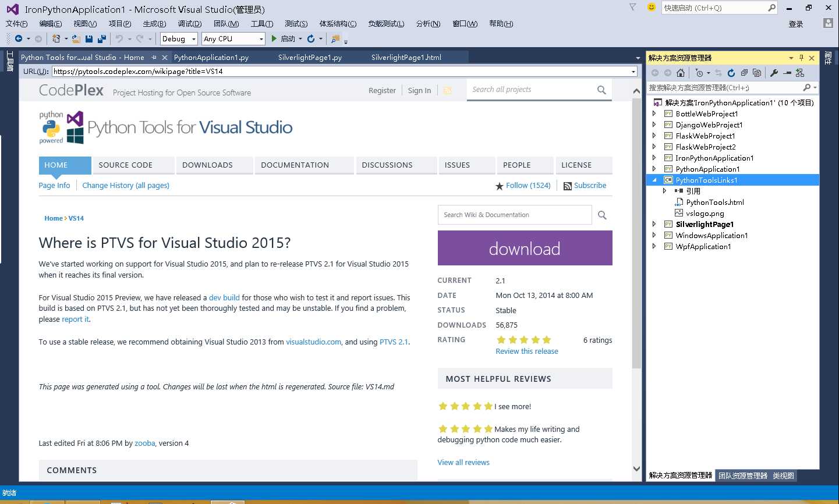Switch to the 团队资源管理器 tab
This screenshot has height=504, width=839.
click(x=743, y=475)
